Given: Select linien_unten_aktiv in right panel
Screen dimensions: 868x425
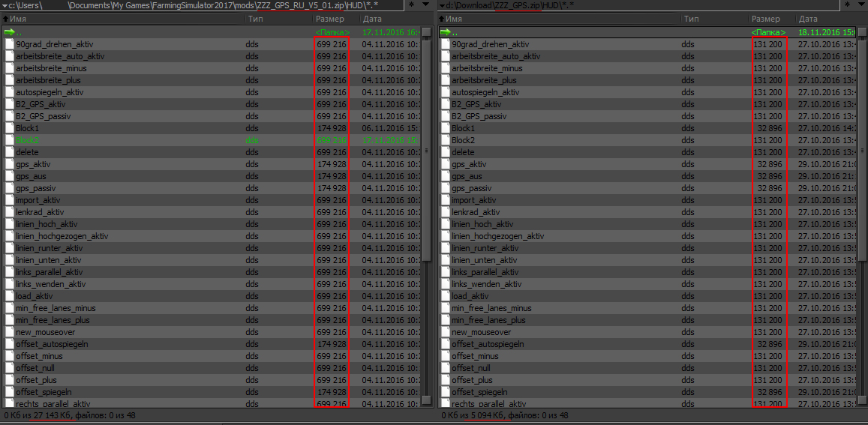Looking at the screenshot, I should (x=485, y=260).
